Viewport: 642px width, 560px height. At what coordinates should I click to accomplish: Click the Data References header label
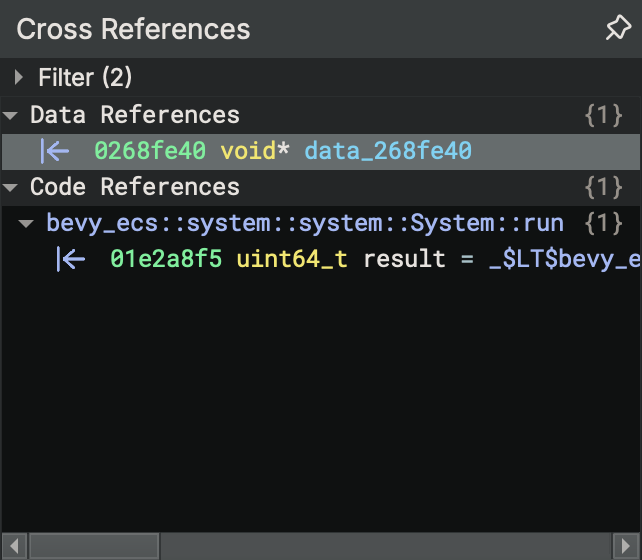pyautogui.click(x=135, y=115)
